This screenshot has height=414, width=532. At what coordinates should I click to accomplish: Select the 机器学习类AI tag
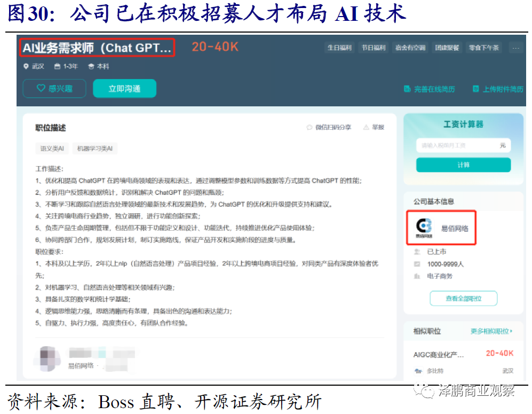[x=95, y=149]
